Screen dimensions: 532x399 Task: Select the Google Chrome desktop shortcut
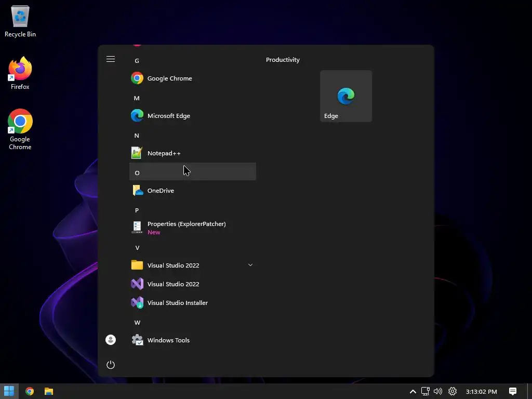tap(20, 129)
